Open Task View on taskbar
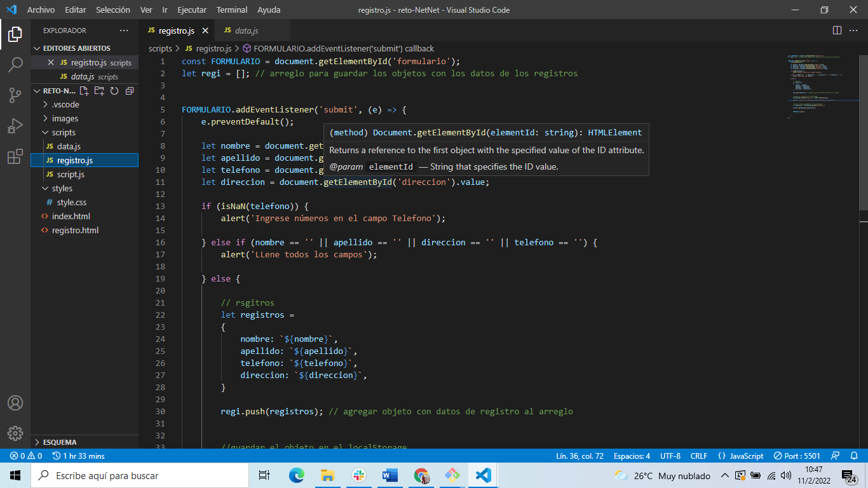 (x=264, y=475)
